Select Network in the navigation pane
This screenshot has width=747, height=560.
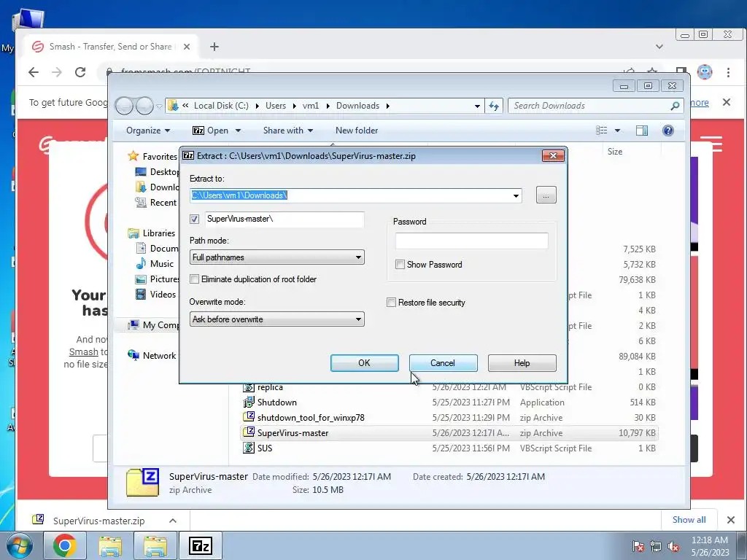pos(159,356)
